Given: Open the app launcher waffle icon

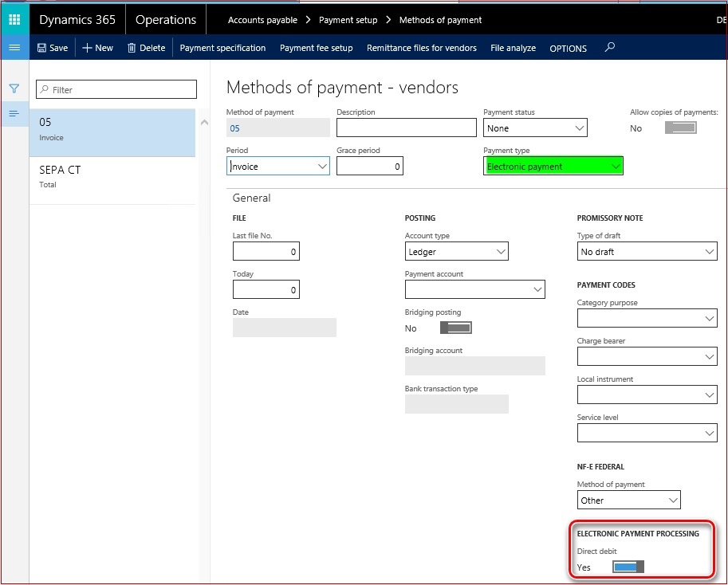Looking at the screenshot, I should pos(14,19).
